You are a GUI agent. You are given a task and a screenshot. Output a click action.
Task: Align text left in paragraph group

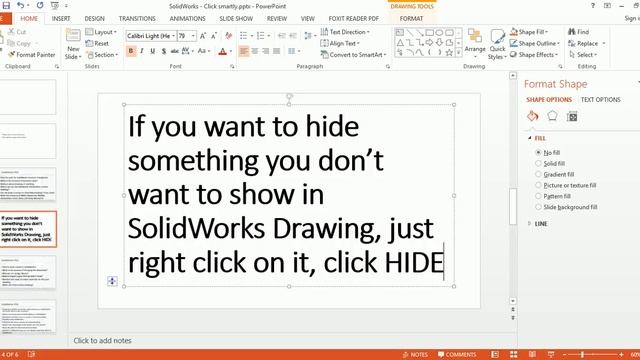click(x=244, y=51)
